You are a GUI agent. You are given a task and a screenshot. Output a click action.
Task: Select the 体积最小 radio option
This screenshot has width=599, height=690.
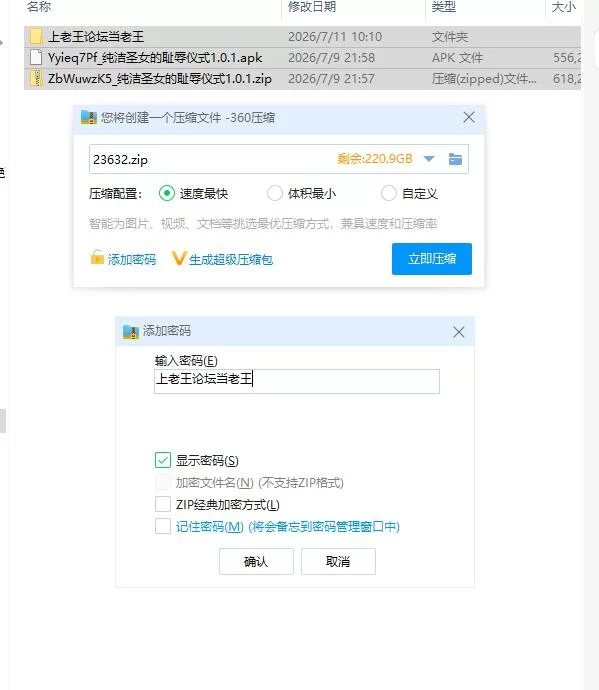point(275,193)
